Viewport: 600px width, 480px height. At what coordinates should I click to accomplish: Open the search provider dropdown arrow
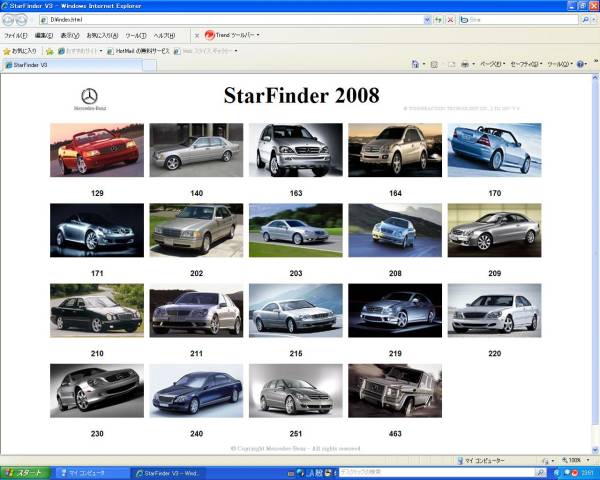(593, 20)
